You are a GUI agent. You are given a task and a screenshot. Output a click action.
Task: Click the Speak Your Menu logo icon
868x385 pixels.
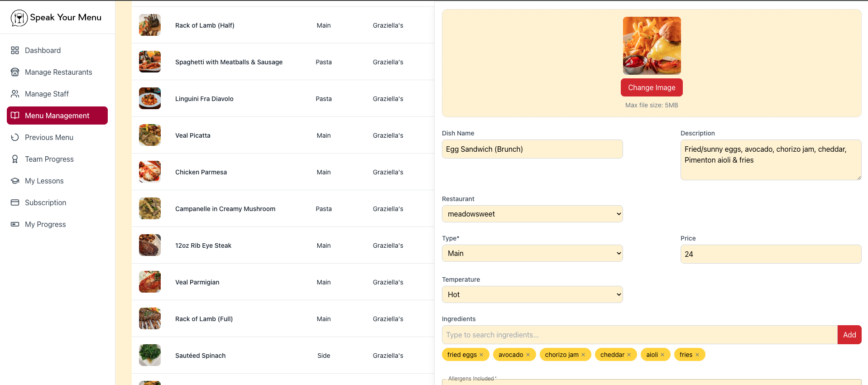pos(19,18)
